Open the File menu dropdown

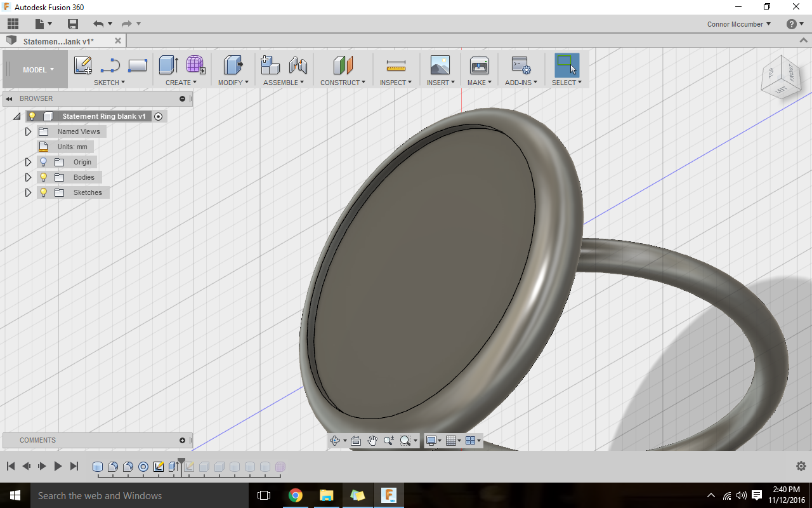43,24
